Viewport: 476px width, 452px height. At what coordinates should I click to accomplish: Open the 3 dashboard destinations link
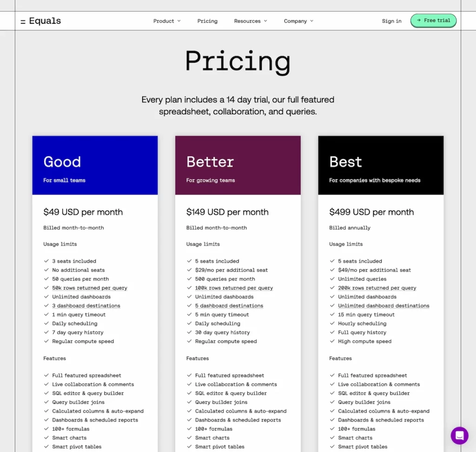point(86,306)
